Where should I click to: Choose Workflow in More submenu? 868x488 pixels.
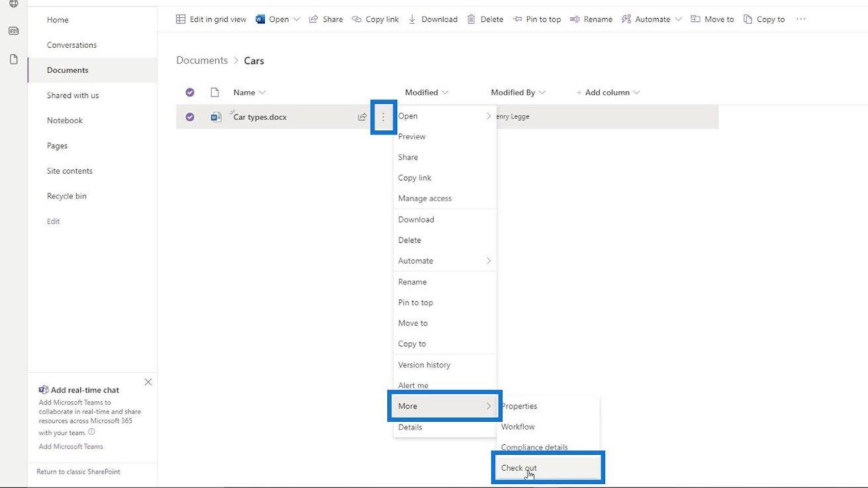(x=548, y=426)
